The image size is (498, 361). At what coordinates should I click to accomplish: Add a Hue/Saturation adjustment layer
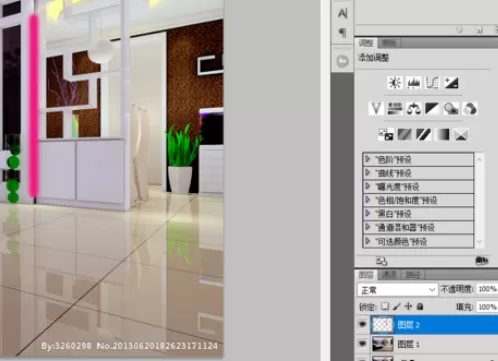pyautogui.click(x=395, y=109)
